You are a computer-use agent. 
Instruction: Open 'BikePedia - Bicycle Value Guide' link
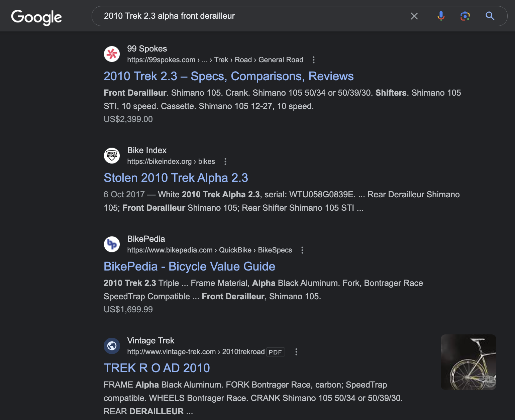(x=189, y=267)
